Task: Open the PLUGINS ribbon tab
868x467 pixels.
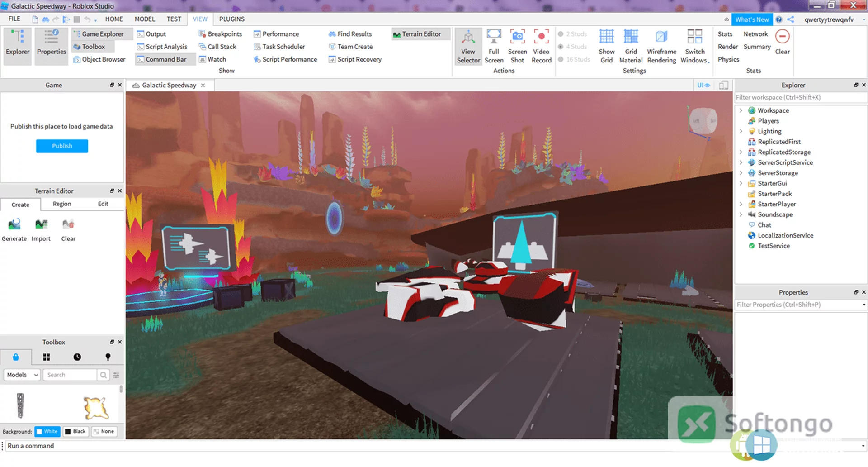Action: tap(232, 19)
